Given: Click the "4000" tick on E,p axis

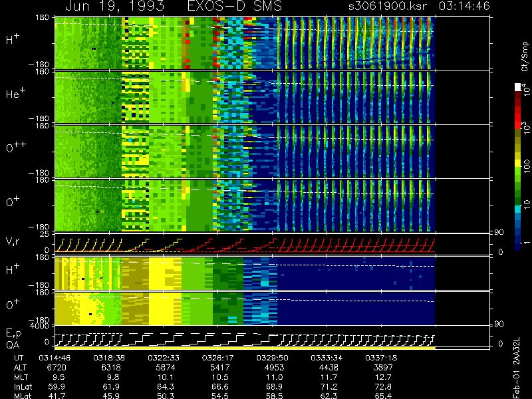Looking at the screenshot, I should pos(41,326).
